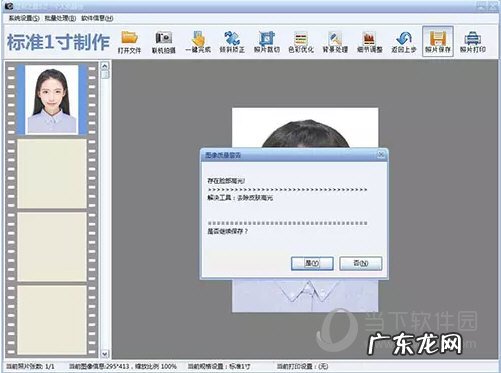Image resolution: width=501 pixels, height=373 pixels.
Task: Click the 照片打印 print photo icon
Action: (473, 42)
